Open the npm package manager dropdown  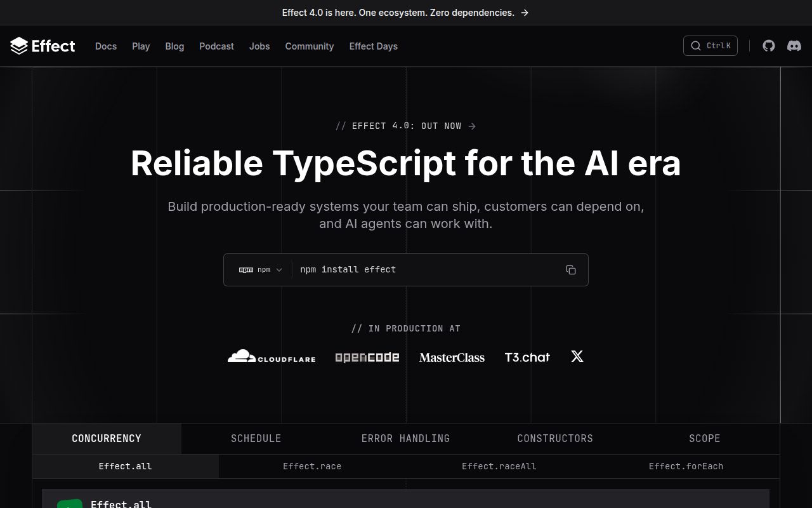(261, 270)
